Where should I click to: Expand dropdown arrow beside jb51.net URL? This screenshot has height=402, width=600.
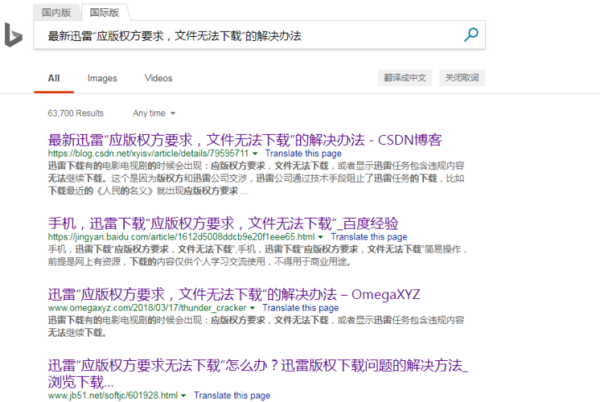184,395
